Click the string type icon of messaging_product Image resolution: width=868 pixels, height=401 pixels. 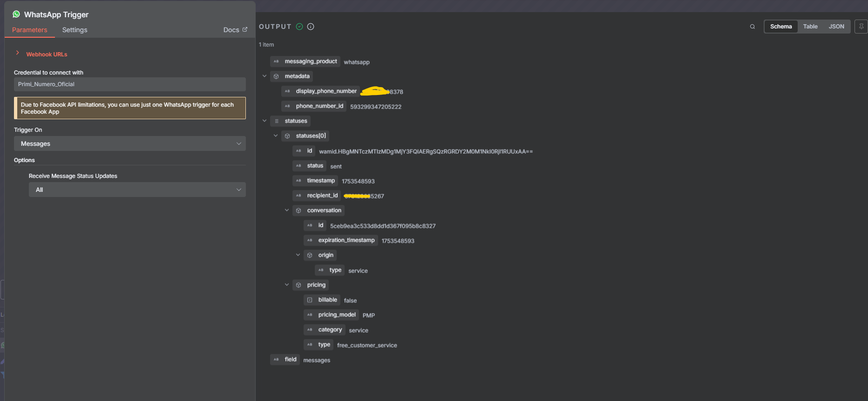pyautogui.click(x=276, y=61)
